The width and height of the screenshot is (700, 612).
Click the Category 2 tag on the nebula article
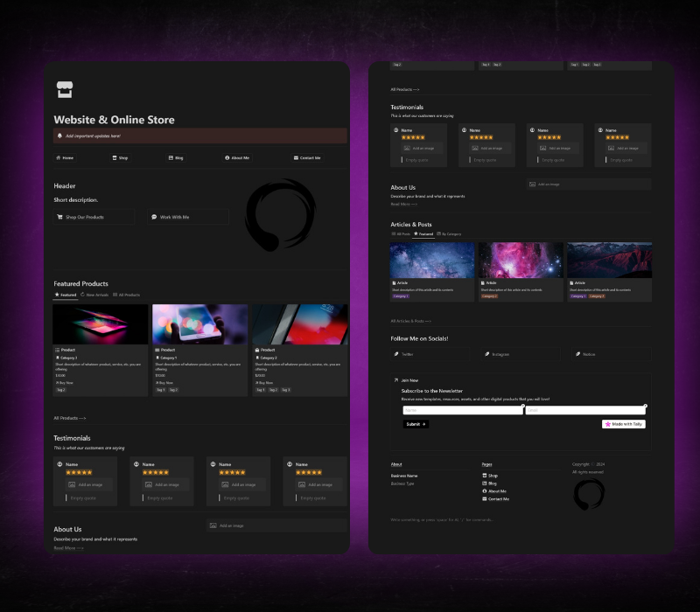click(x=489, y=296)
